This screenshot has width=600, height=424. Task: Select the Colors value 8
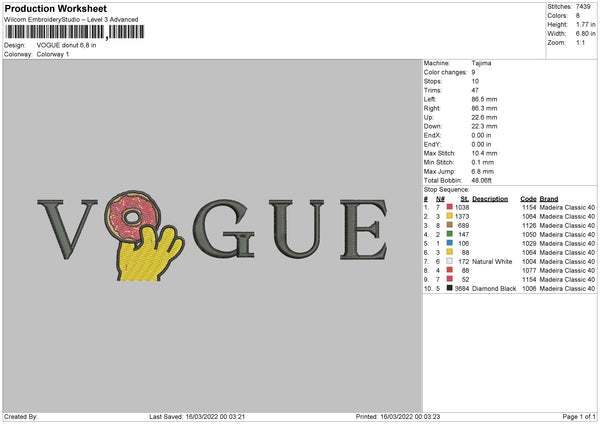click(578, 16)
